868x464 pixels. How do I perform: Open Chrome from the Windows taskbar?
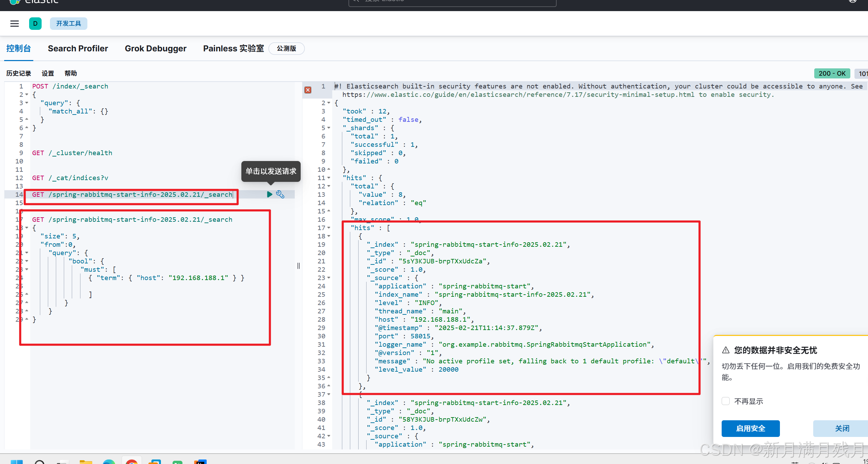tap(131, 461)
